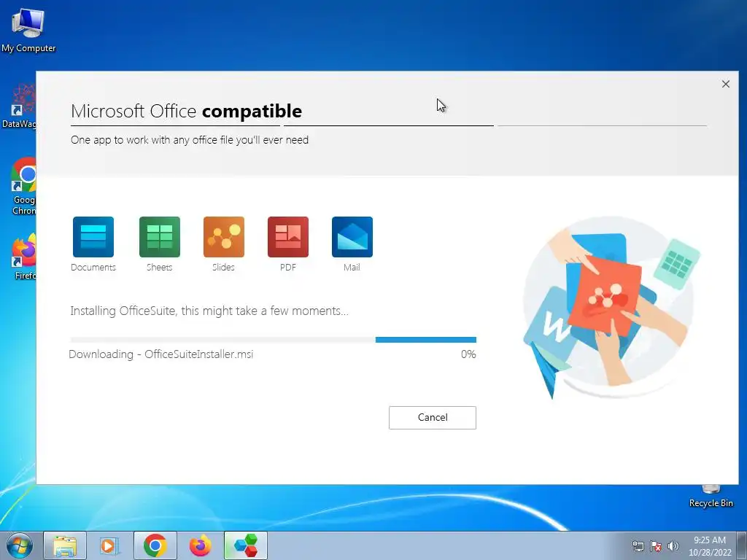Click the taskbar clock showing 9:25 AM

click(x=710, y=546)
